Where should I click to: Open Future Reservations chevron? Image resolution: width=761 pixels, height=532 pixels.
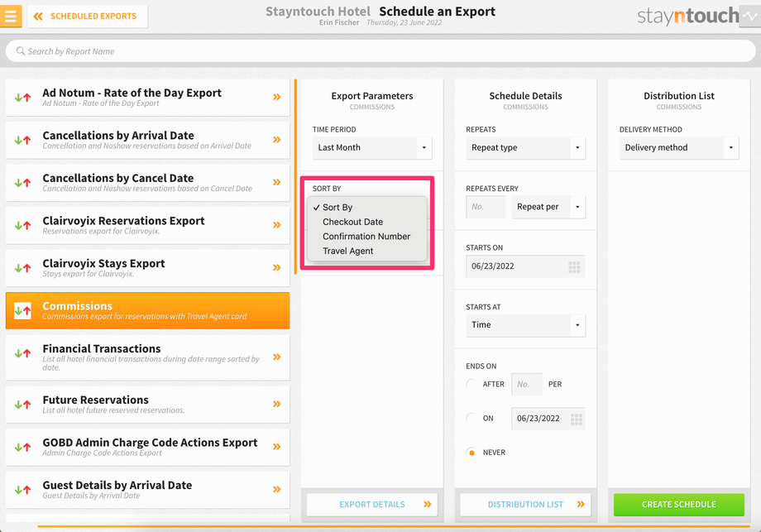276,404
